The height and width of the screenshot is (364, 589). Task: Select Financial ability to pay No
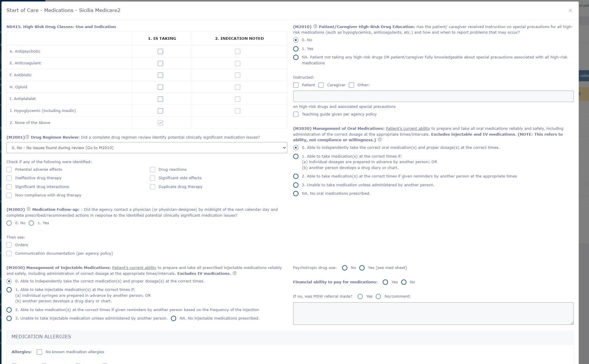pos(404,282)
